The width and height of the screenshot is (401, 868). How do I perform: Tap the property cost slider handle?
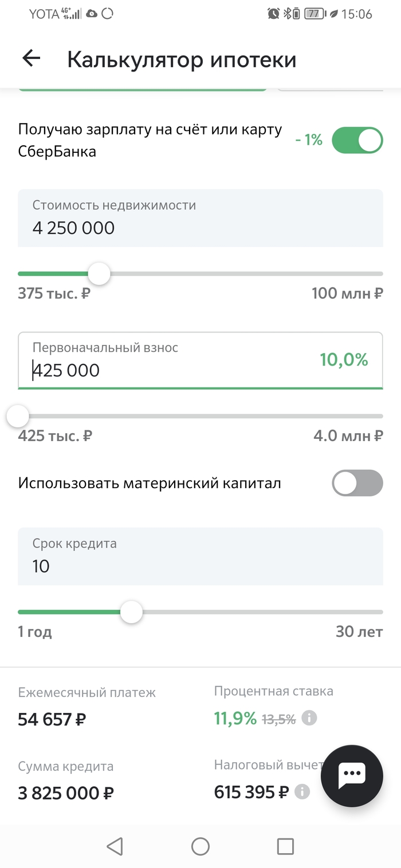(x=100, y=274)
